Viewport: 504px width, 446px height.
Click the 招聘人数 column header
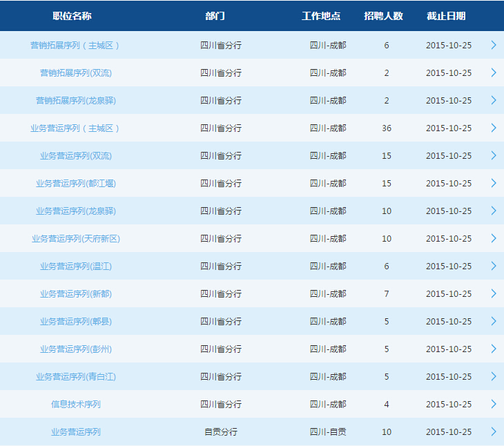pyautogui.click(x=383, y=16)
